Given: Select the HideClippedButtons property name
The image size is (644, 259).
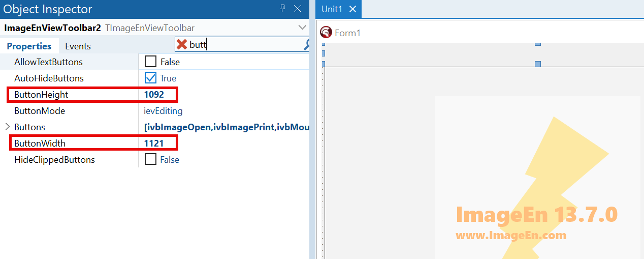Looking at the screenshot, I should tap(54, 159).
